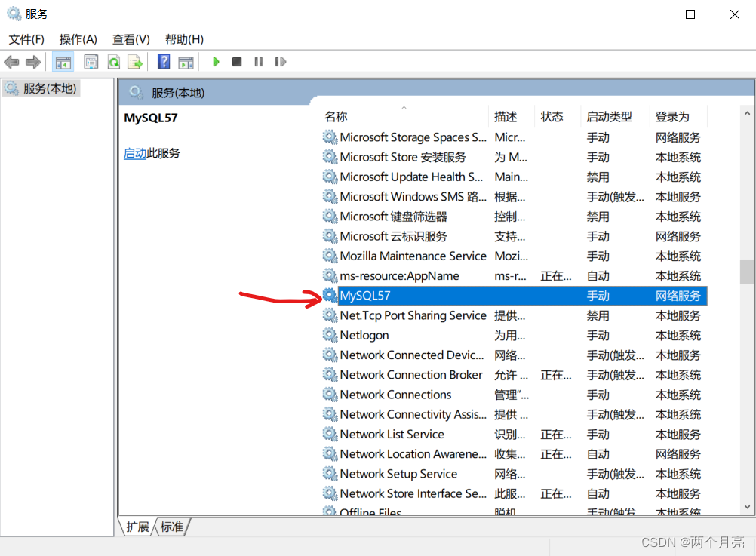The width and height of the screenshot is (756, 556).
Task: Toggle the action pane toolbar icon
Action: [x=186, y=62]
